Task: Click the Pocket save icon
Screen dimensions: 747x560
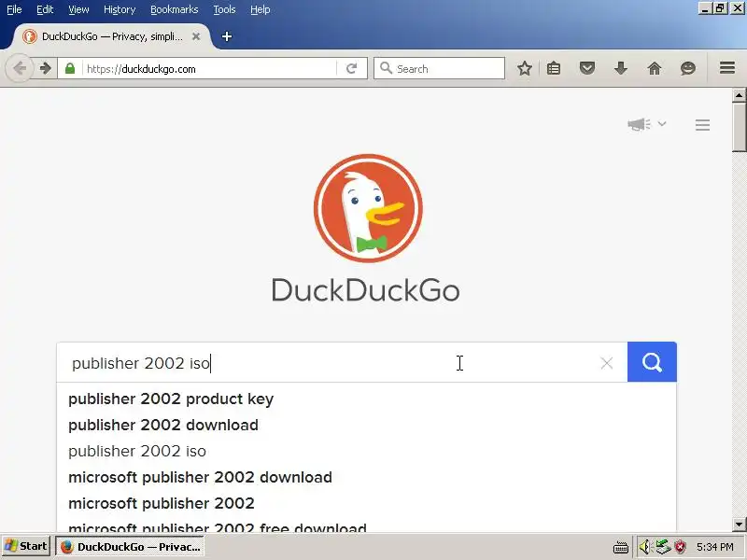Action: (x=587, y=68)
